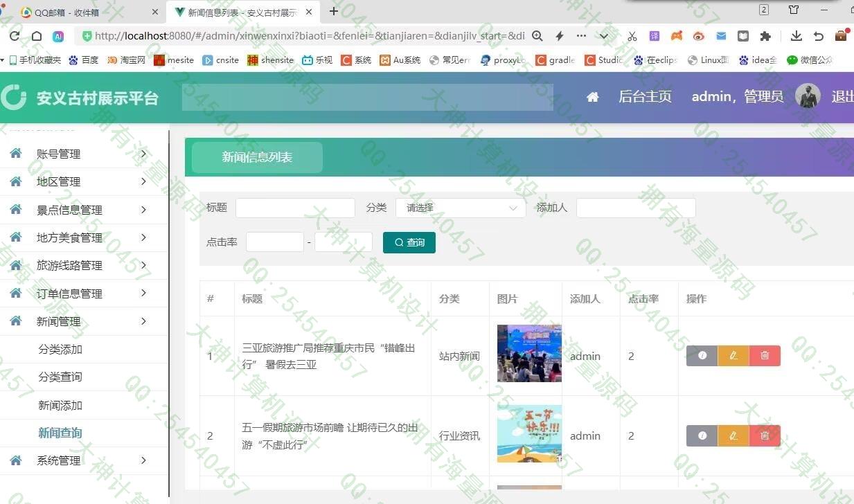Expand the 地区管理 submenu arrow
This screenshot has width=854, height=504.
(x=143, y=181)
